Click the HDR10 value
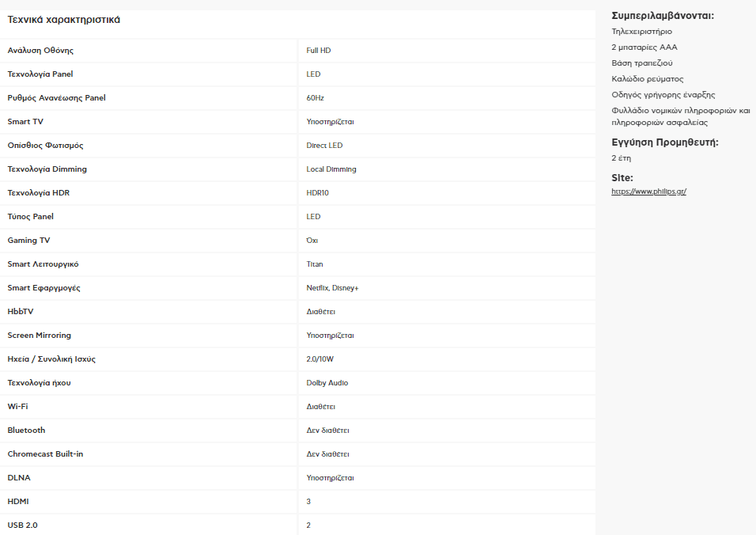The image size is (756, 535). 317,193
